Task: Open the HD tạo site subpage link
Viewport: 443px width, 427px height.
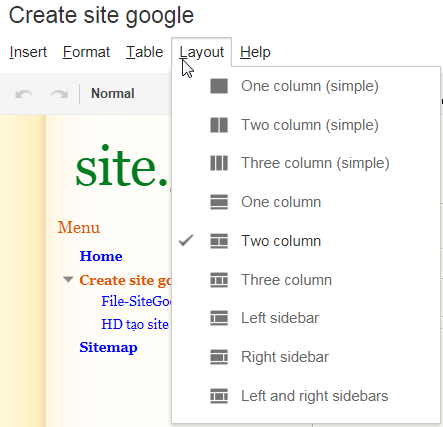Action: pyautogui.click(x=135, y=324)
